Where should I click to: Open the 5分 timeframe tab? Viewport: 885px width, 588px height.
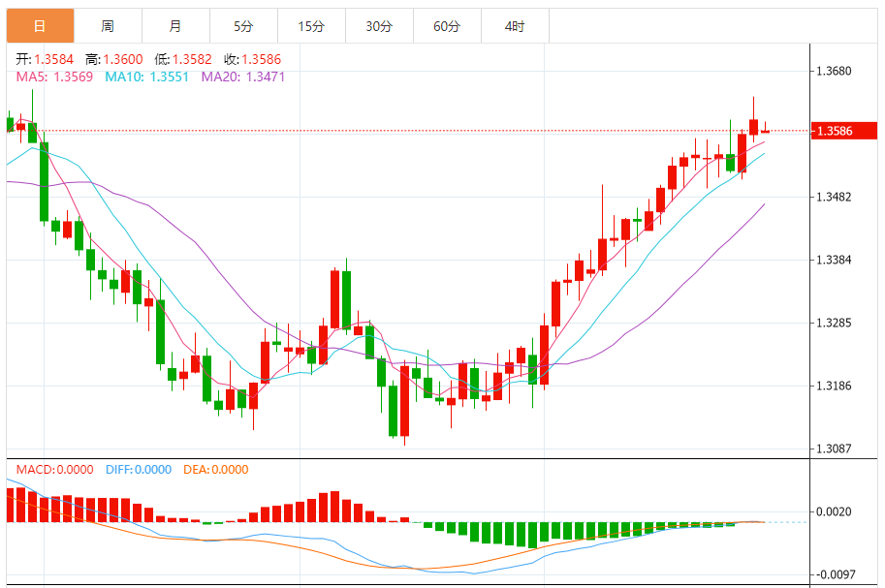coord(243,26)
